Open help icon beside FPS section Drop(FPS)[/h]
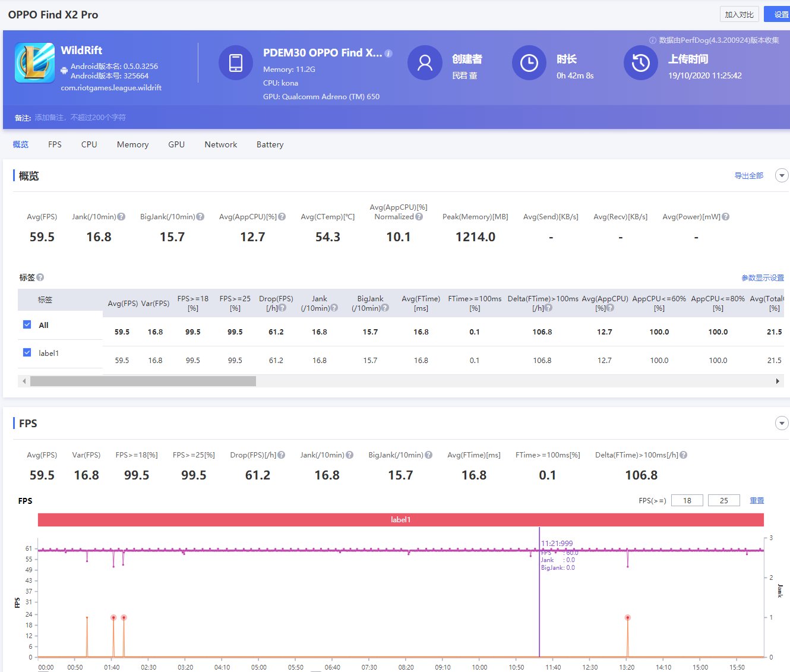Screen dimensions: 790x672 [x=282, y=455]
